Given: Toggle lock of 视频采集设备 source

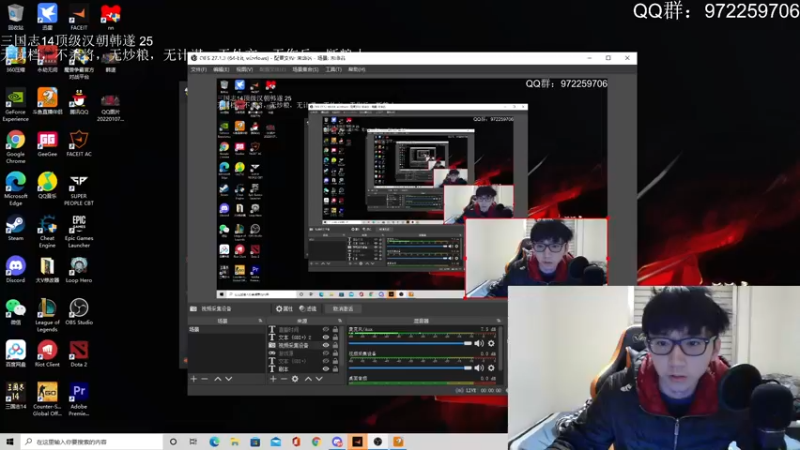Looking at the screenshot, I should [335, 345].
